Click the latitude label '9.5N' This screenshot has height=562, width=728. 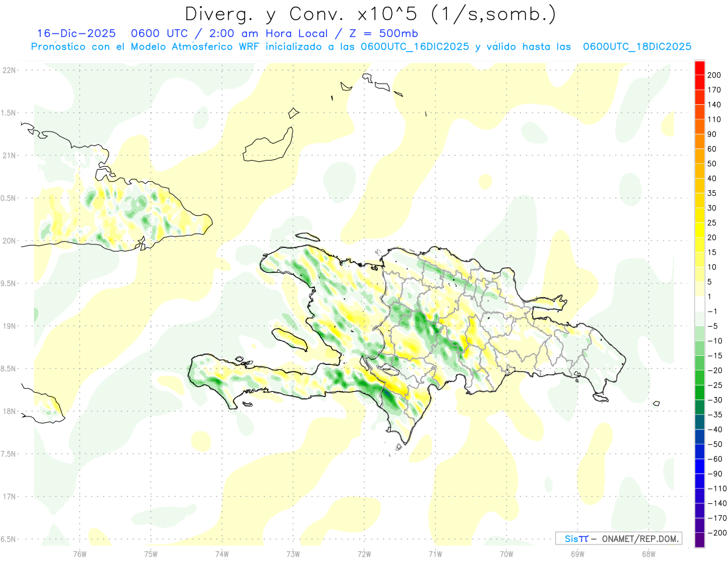click(x=8, y=283)
